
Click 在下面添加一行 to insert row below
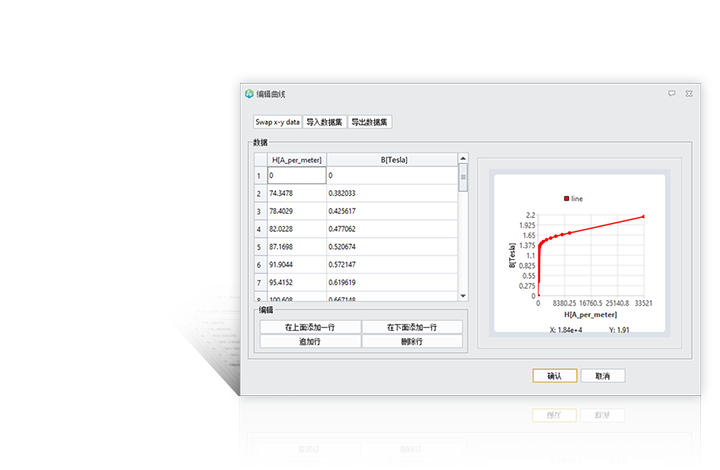[411, 327]
